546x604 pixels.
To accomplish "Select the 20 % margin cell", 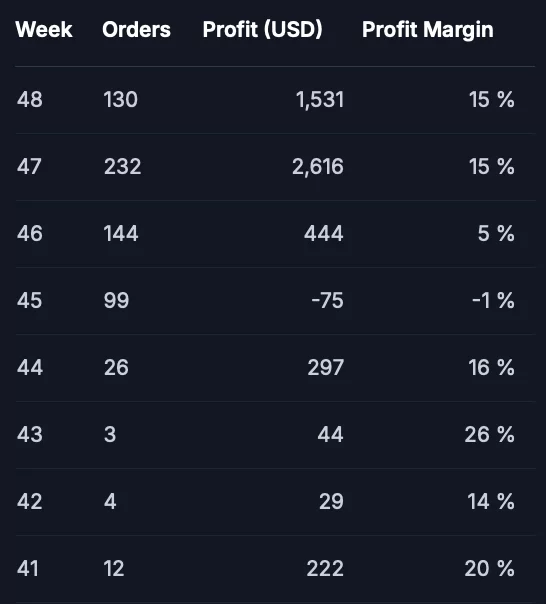I will tap(489, 569).
